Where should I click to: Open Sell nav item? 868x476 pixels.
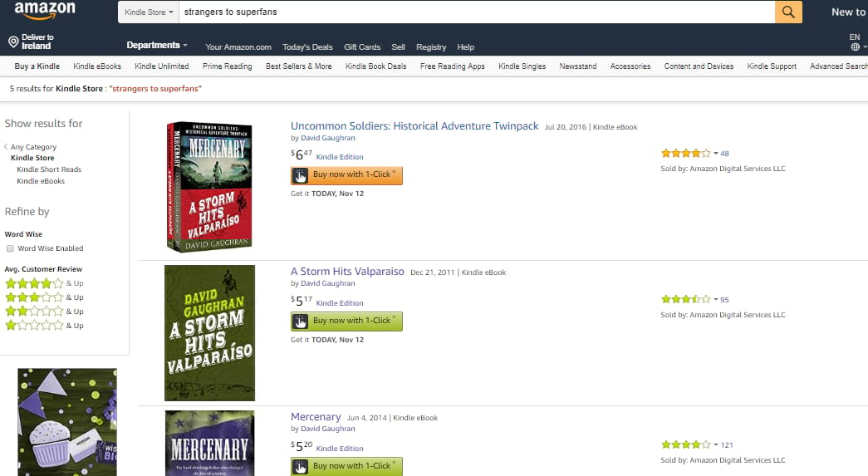coord(398,47)
